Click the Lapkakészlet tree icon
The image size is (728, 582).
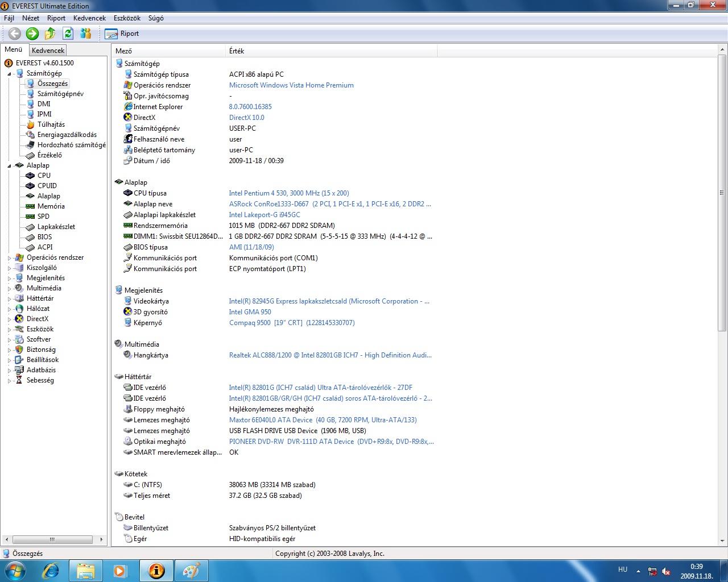pos(30,227)
